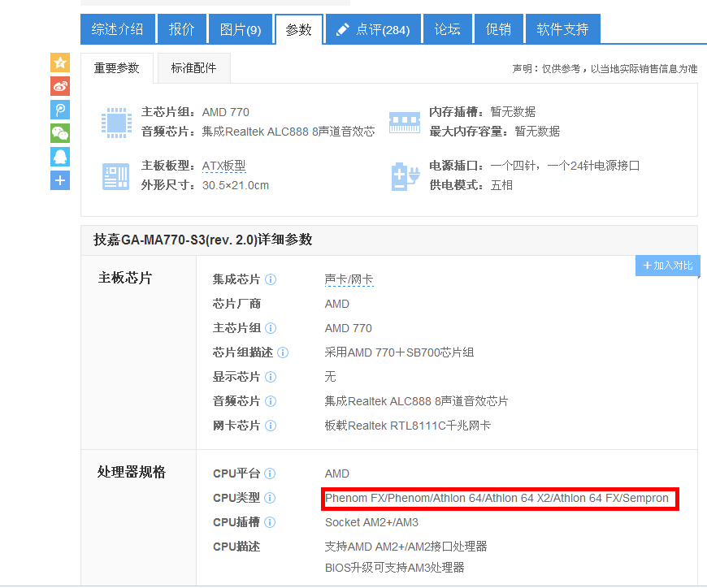This screenshot has width=707, height=588.
Task: Click the 芯片厂商 AMD value
Action: coord(336,304)
